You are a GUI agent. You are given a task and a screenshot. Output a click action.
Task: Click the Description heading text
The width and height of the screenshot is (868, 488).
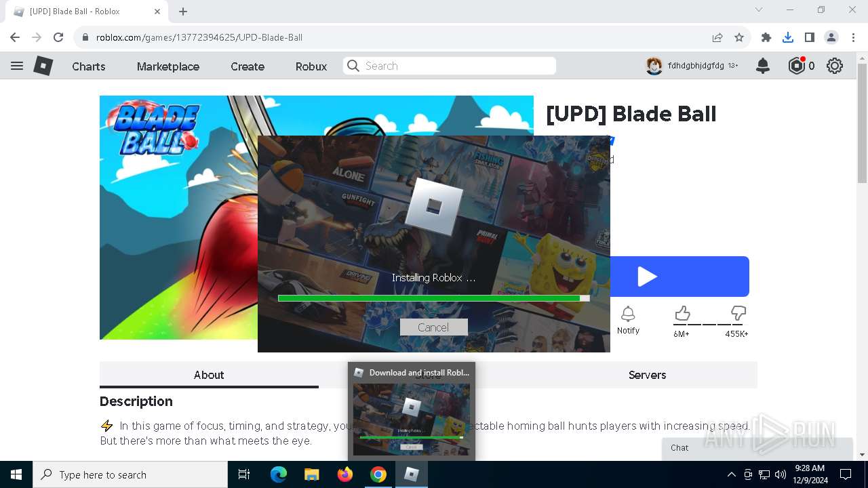(136, 401)
